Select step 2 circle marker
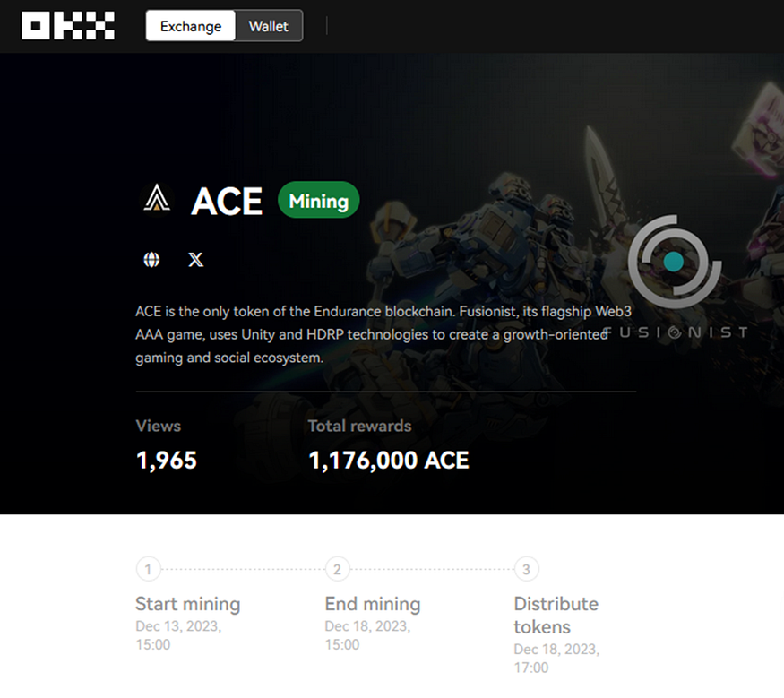 pos(337,569)
